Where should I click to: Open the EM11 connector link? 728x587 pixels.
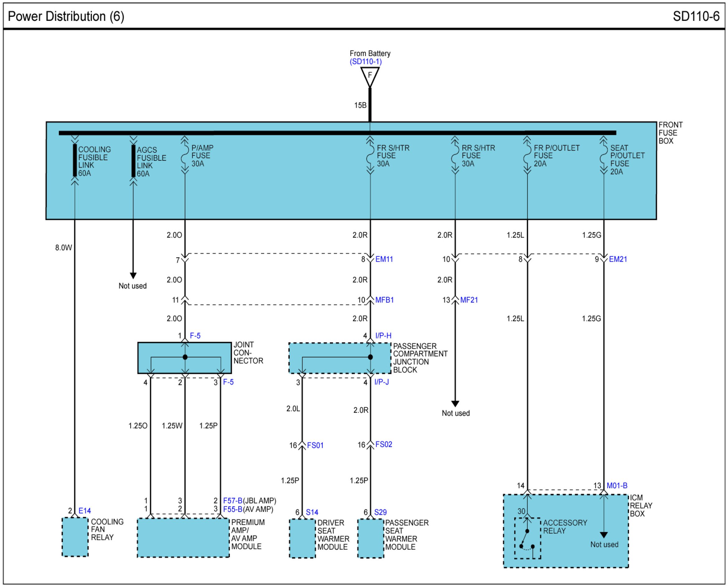(384, 259)
